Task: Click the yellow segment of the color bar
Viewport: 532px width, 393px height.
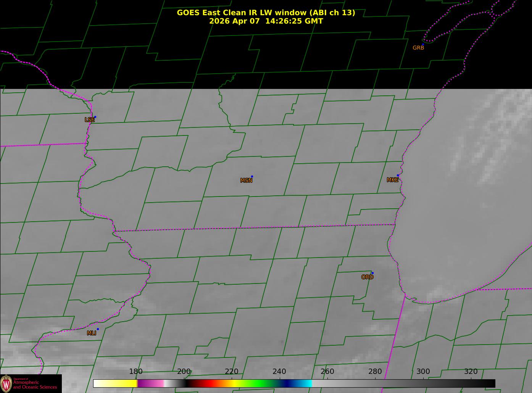Action: [x=115, y=383]
